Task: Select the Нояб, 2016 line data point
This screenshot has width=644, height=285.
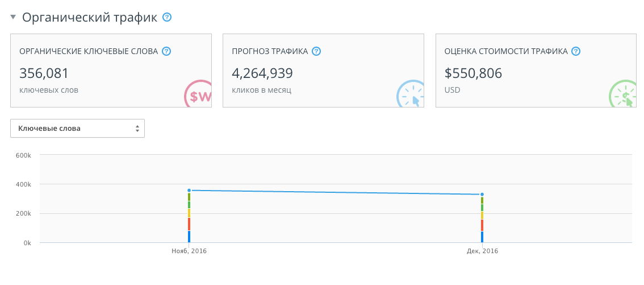Action: [x=189, y=191]
